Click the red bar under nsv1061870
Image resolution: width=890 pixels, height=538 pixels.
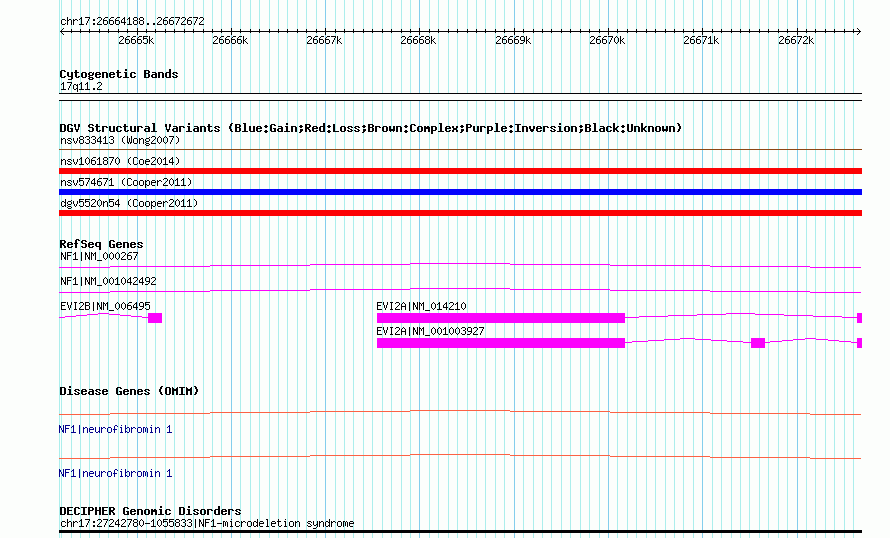[460, 171]
